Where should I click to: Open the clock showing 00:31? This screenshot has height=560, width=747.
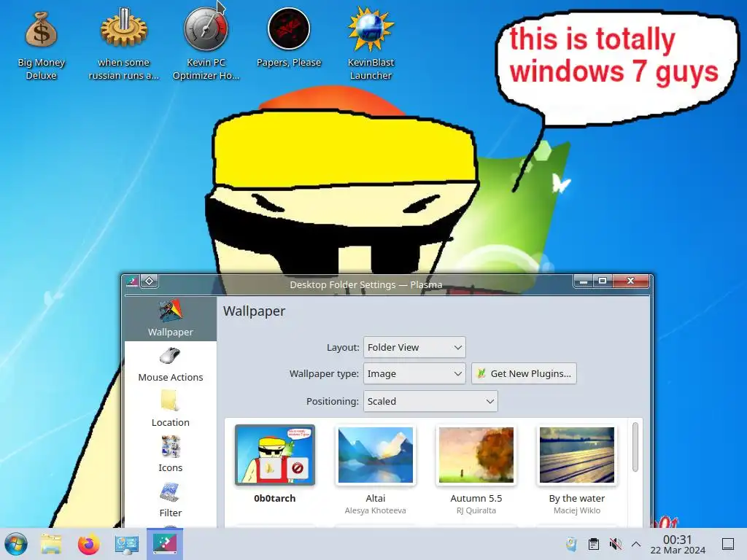tap(678, 544)
